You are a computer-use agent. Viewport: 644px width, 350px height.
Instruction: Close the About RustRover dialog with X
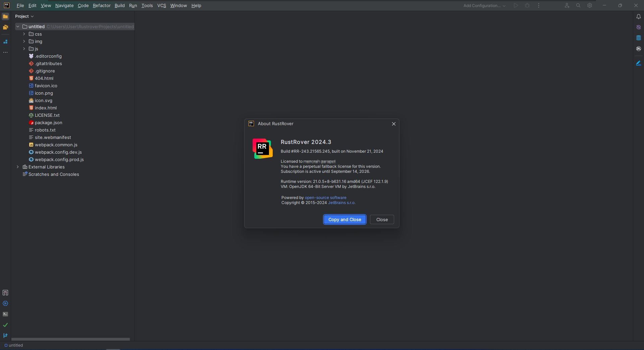pos(394,124)
